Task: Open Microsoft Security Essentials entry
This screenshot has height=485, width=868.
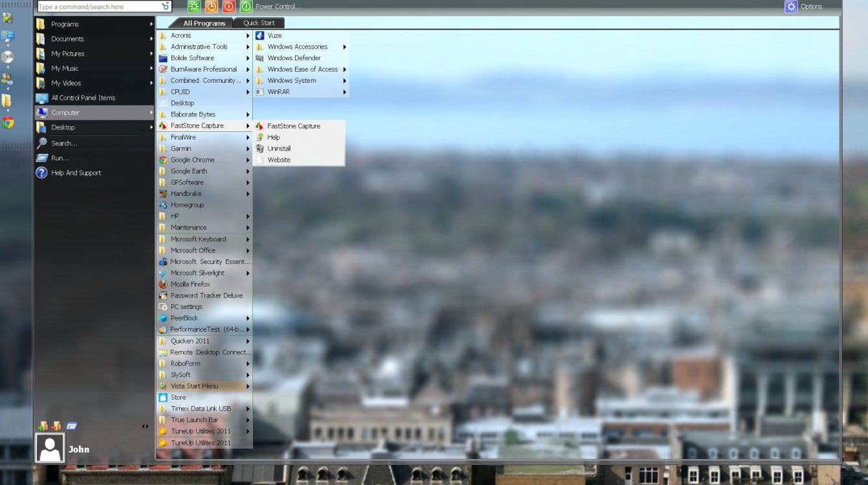Action: tap(204, 262)
